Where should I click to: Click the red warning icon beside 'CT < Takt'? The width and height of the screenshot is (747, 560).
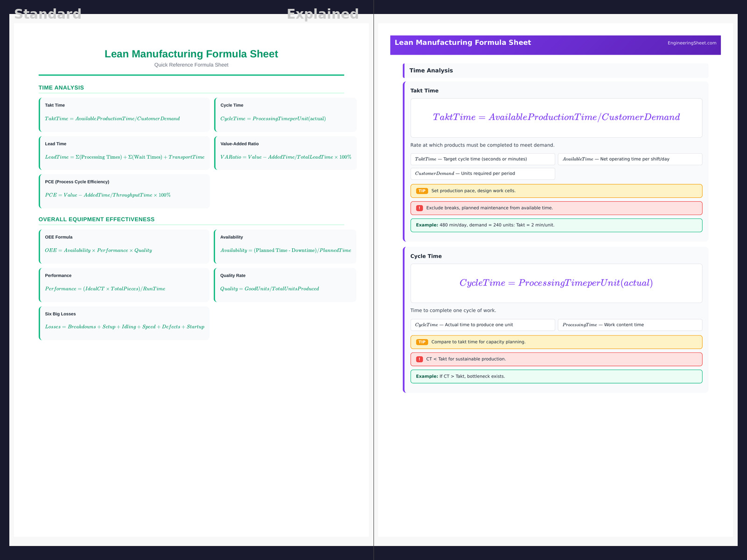419,359
